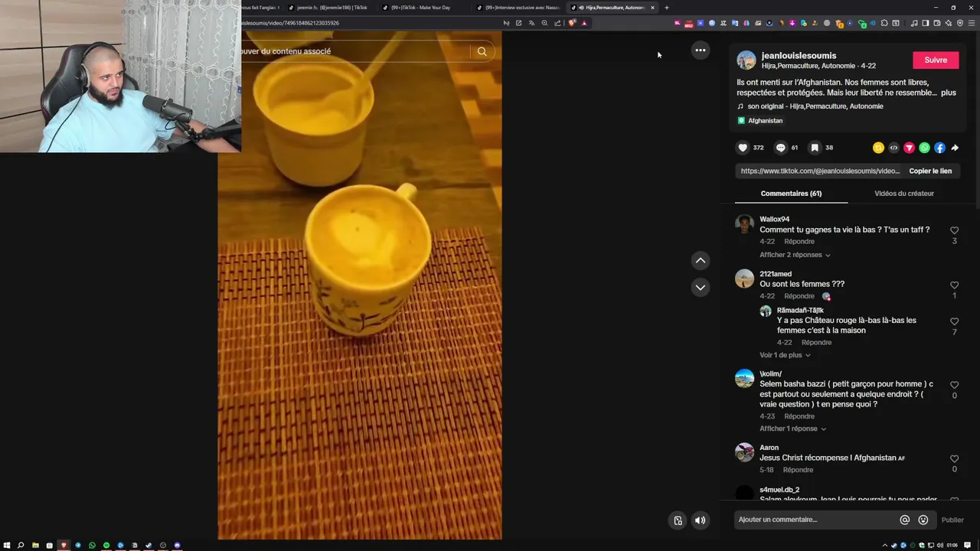Open more share options arrow
980x551 pixels.
955,148
